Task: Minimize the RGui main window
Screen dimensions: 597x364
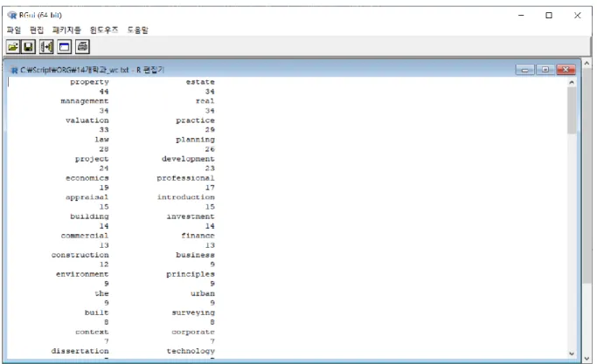Action: pos(521,15)
